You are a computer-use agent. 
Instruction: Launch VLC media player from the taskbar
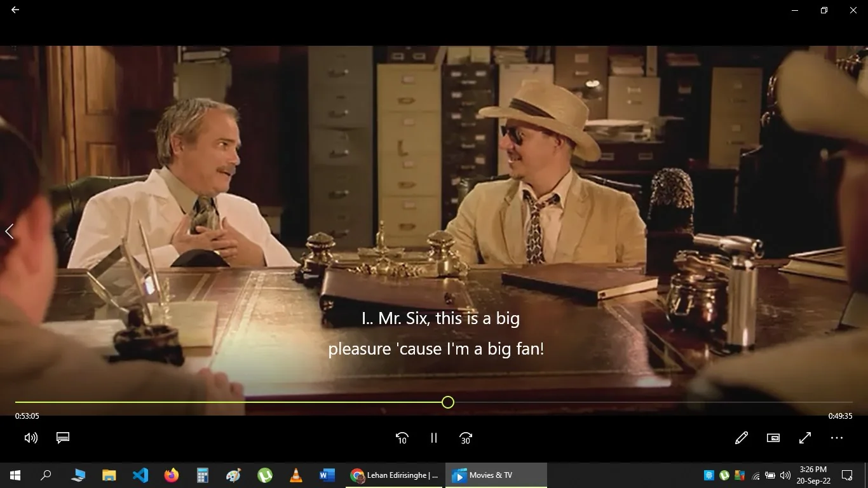coord(296,475)
